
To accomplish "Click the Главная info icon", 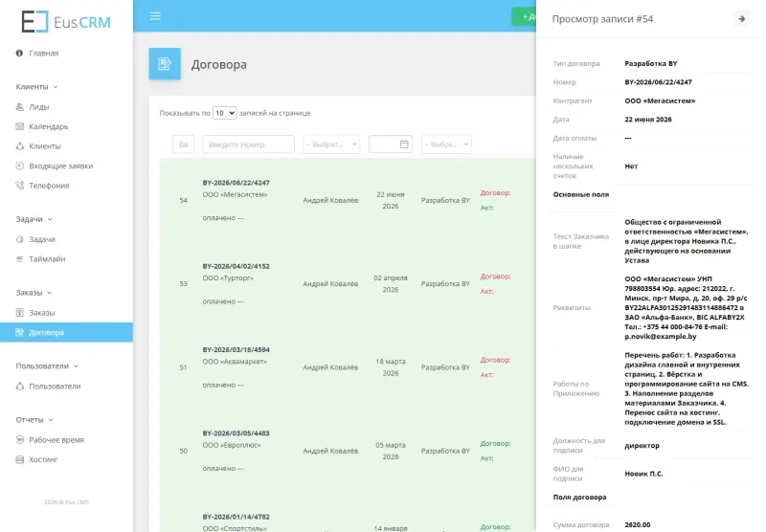I will point(19,53).
